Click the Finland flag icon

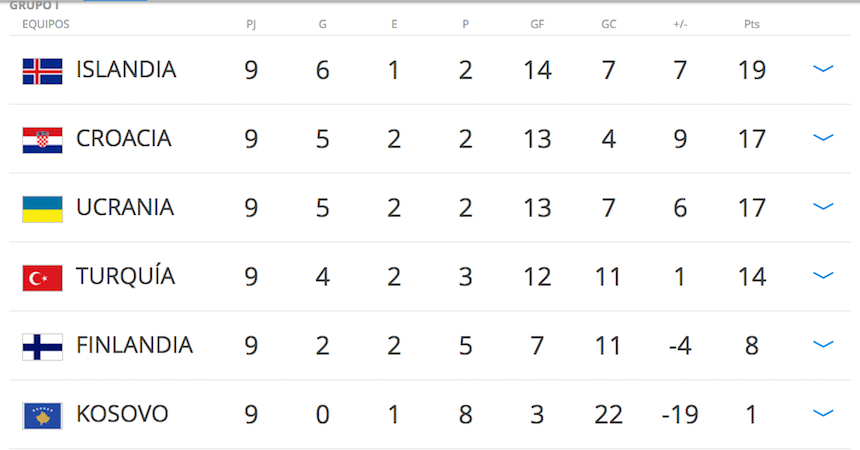[x=42, y=346]
